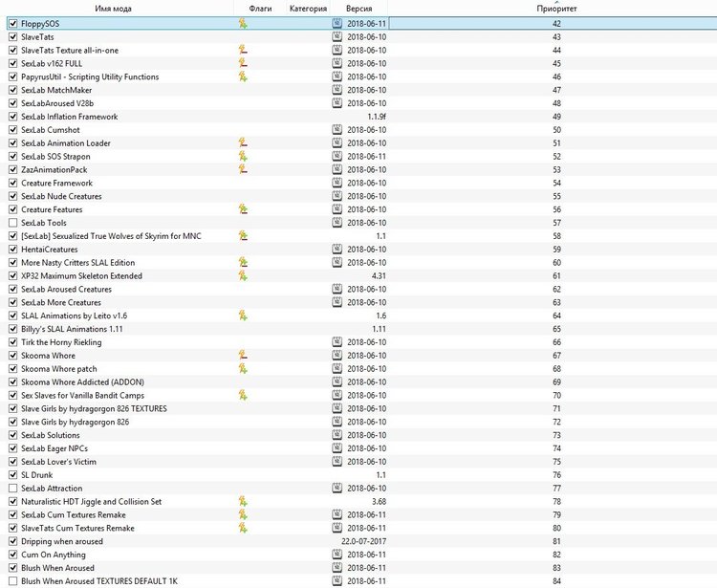Click the flag icon for ZazAnimationPack

[x=243, y=169]
